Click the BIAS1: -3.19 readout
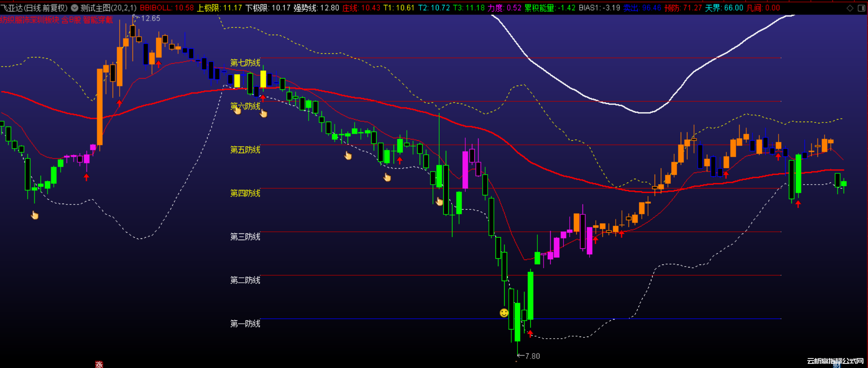Screen dimensions: 868x368 click(599, 8)
